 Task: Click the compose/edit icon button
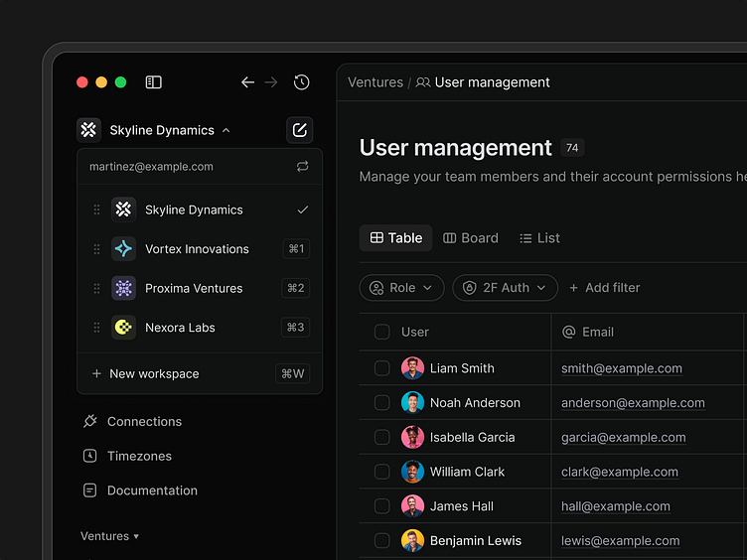point(300,130)
